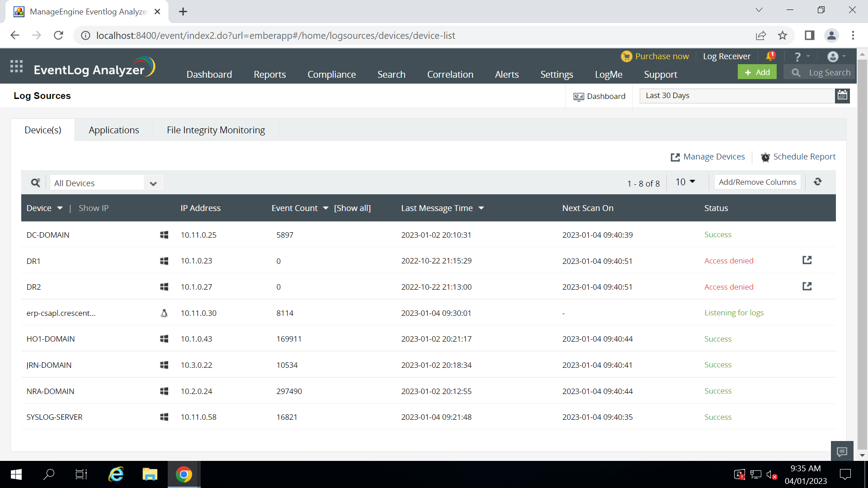Viewport: 868px width, 488px height.
Task: Click the notification bell icon
Action: 770,56
